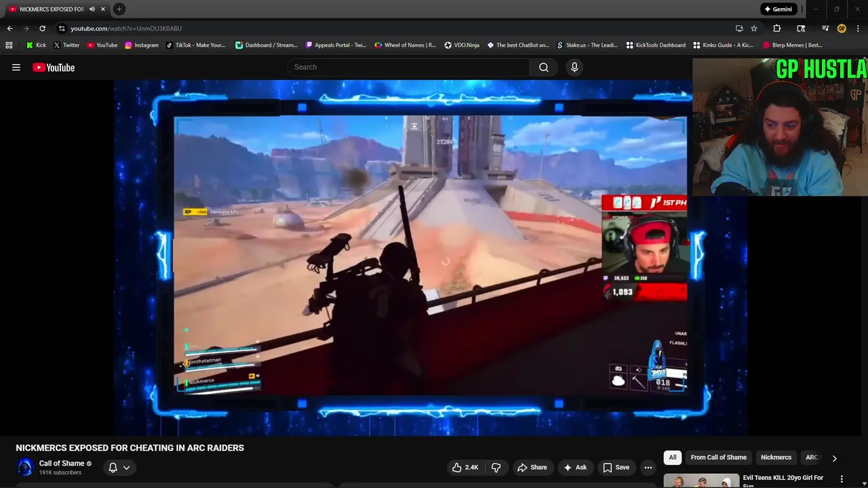Select the NICKMERCS EXPOSED FOR browser tab
This screenshot has width=868, height=488.
(x=56, y=9)
